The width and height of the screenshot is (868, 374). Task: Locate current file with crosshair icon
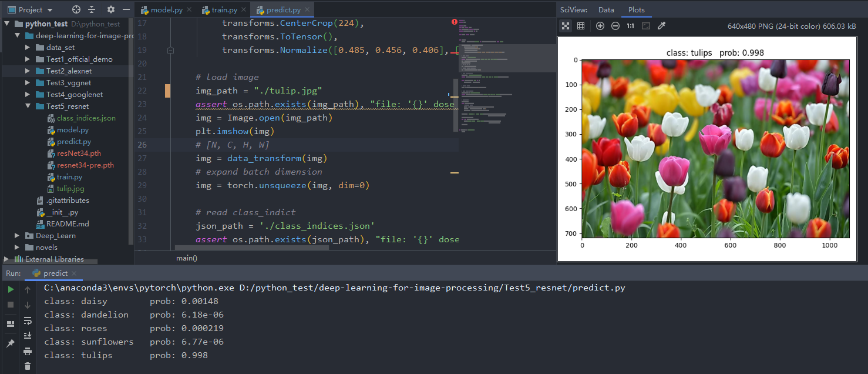(x=76, y=10)
